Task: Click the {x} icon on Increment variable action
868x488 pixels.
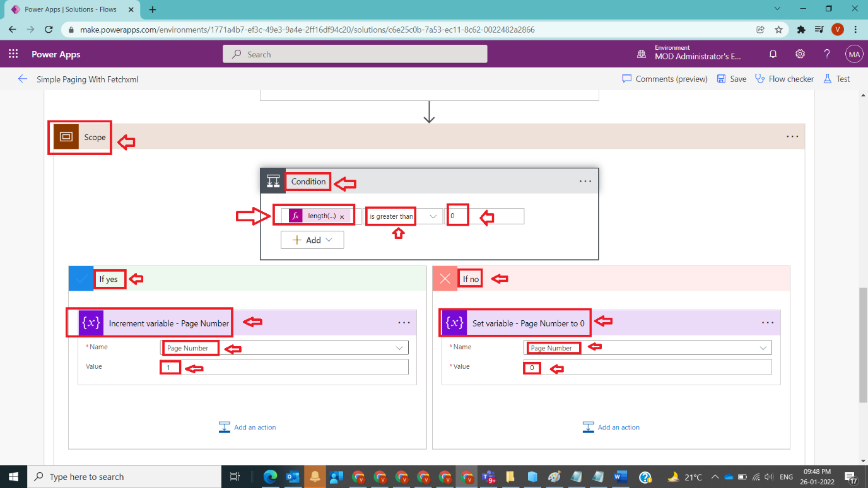Action: point(91,322)
